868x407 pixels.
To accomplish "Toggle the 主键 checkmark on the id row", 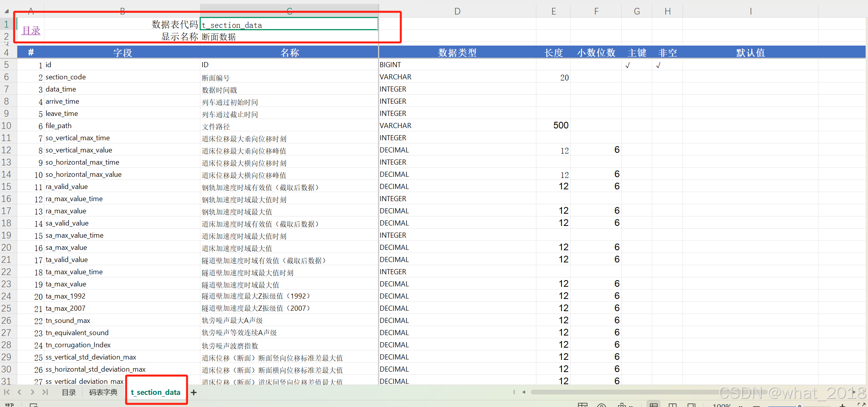I will pos(628,65).
